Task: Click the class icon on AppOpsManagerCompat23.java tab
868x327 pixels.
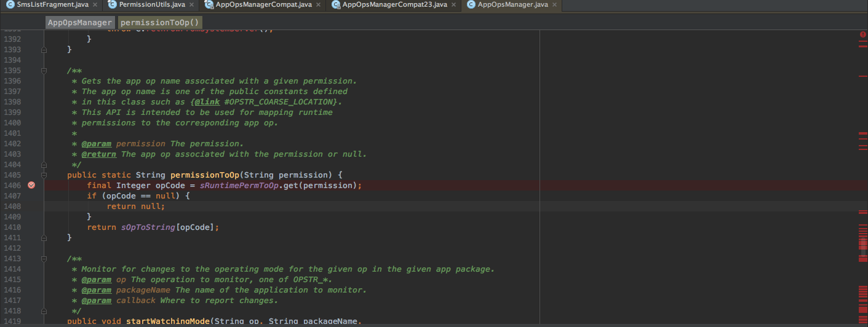Action: coord(336,4)
